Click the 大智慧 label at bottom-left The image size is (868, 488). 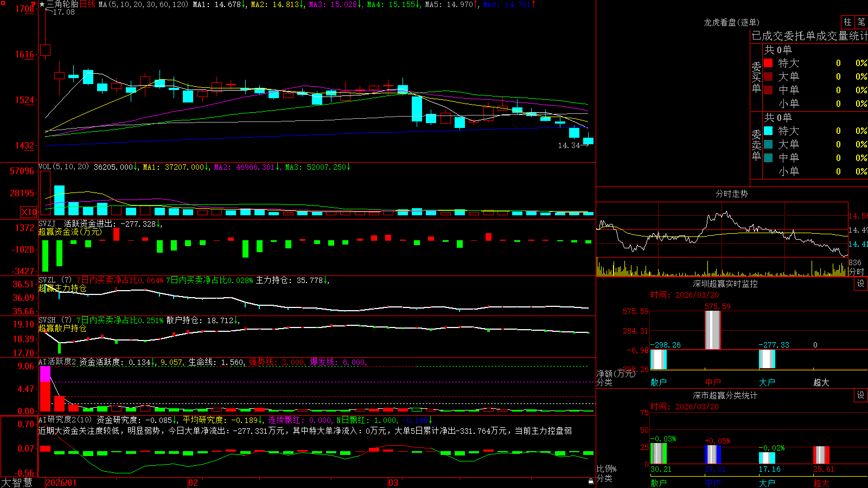tap(17, 483)
